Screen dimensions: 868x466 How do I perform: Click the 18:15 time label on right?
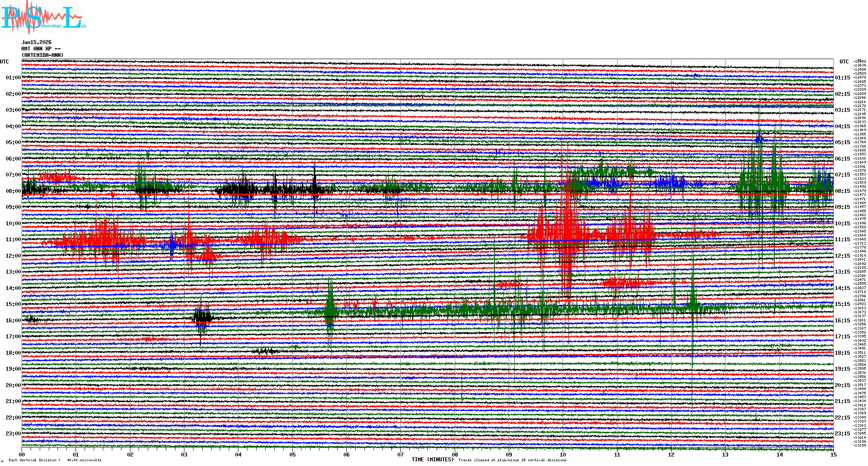click(842, 353)
